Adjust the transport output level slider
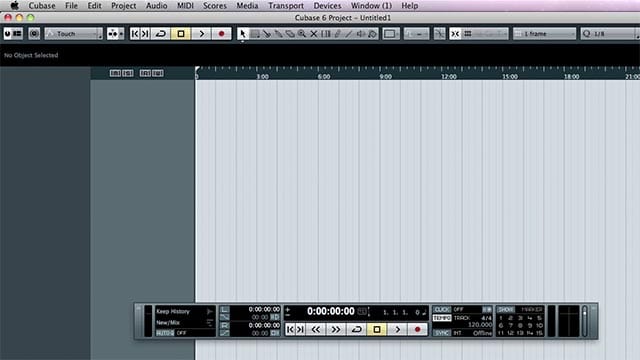The image size is (640, 360). (x=584, y=321)
